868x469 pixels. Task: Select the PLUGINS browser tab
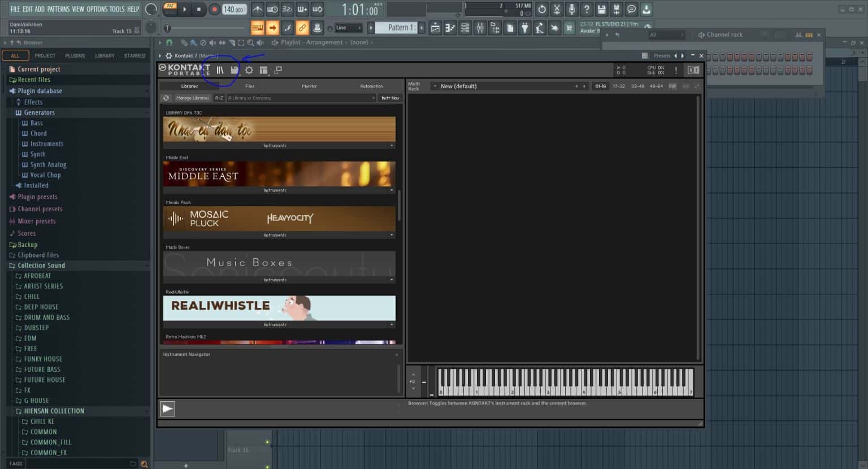click(x=75, y=55)
